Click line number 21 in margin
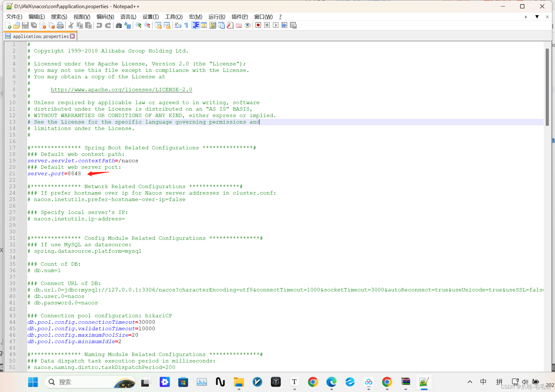This screenshot has width=555, height=392. [12, 174]
